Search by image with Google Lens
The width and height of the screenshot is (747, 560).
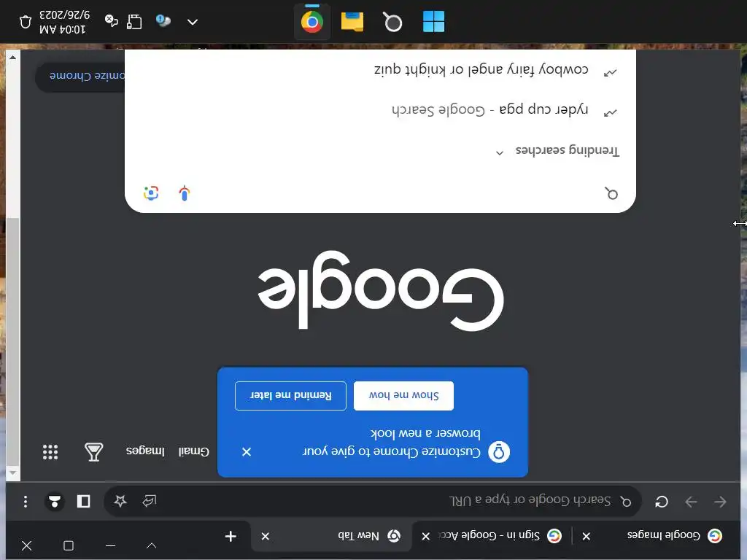click(x=151, y=192)
